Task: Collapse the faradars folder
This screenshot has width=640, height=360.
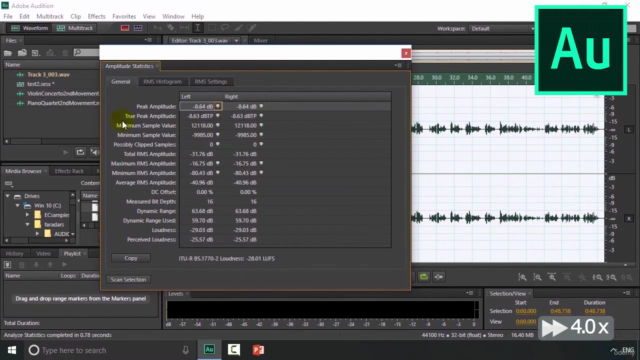Action: [x=27, y=224]
